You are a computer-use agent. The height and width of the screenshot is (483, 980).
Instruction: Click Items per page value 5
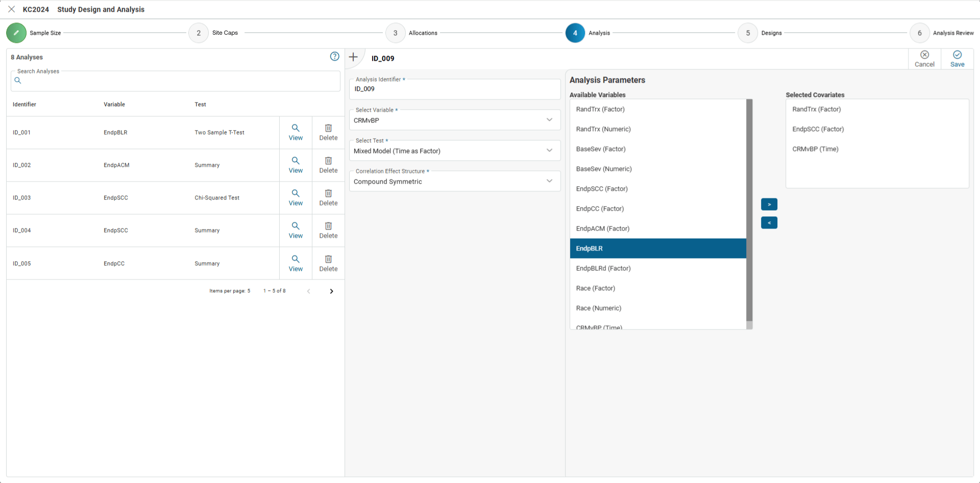(x=249, y=291)
